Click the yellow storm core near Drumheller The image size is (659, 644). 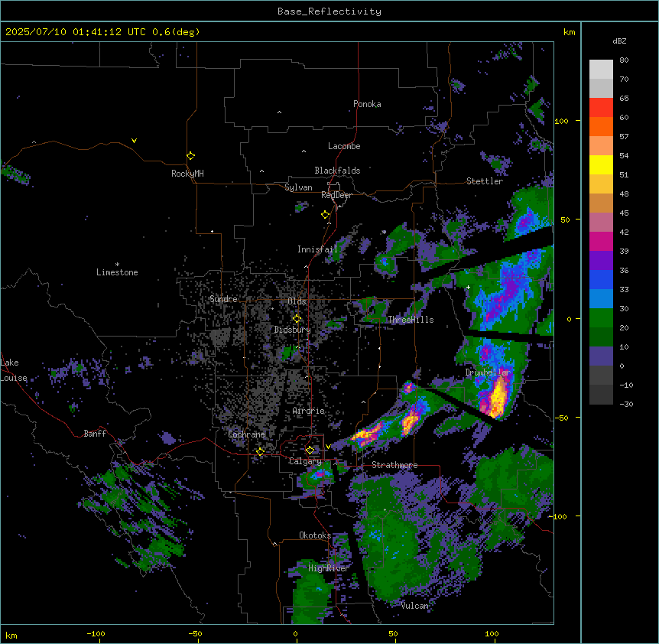498,397
